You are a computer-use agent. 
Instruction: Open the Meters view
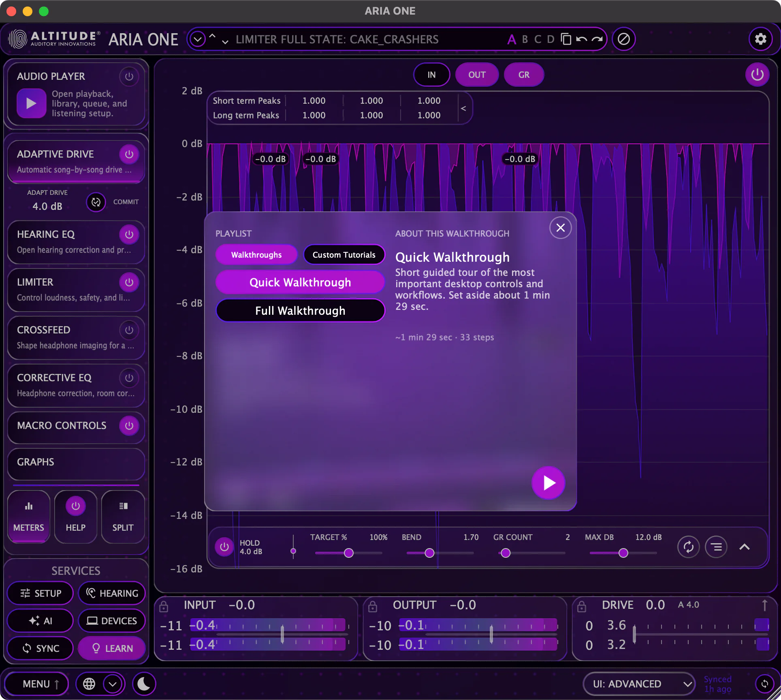[x=29, y=516]
